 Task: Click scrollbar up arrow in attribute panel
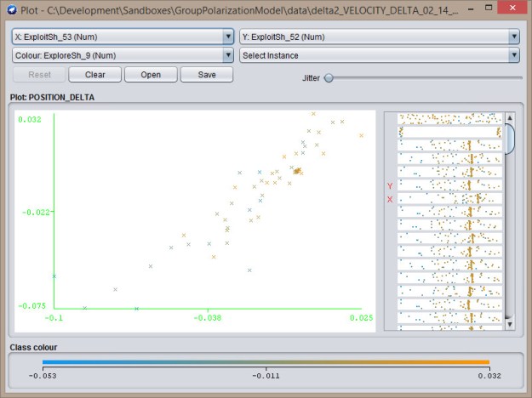click(x=510, y=118)
